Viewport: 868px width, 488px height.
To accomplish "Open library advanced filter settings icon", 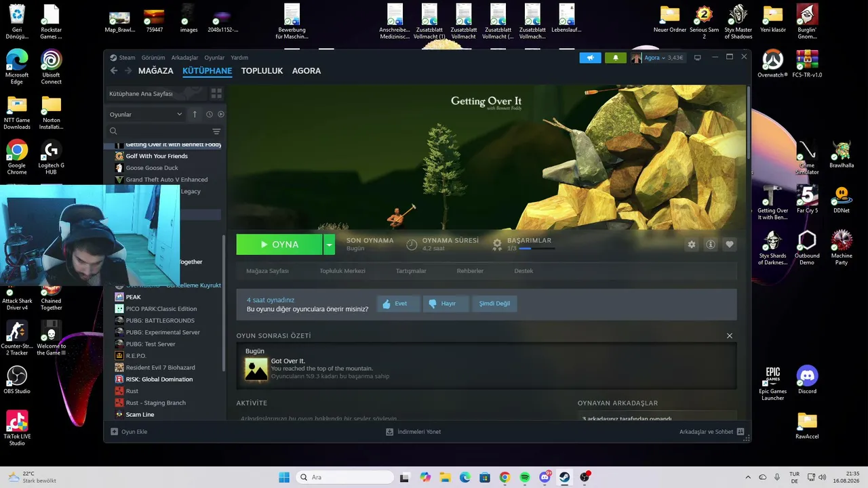I will [216, 131].
